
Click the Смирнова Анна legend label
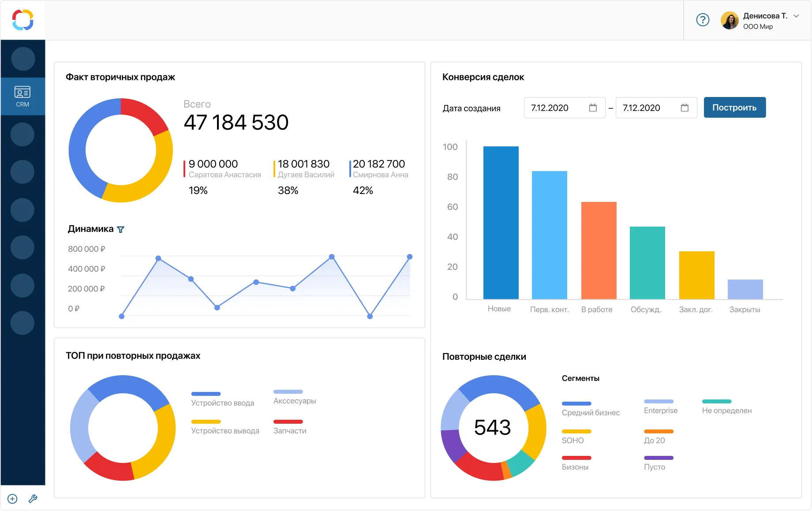(x=379, y=175)
